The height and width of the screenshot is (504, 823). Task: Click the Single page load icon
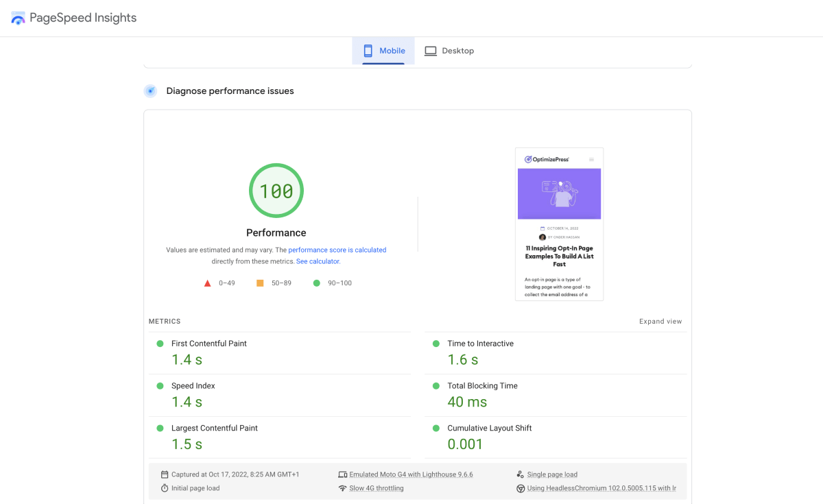(521, 475)
